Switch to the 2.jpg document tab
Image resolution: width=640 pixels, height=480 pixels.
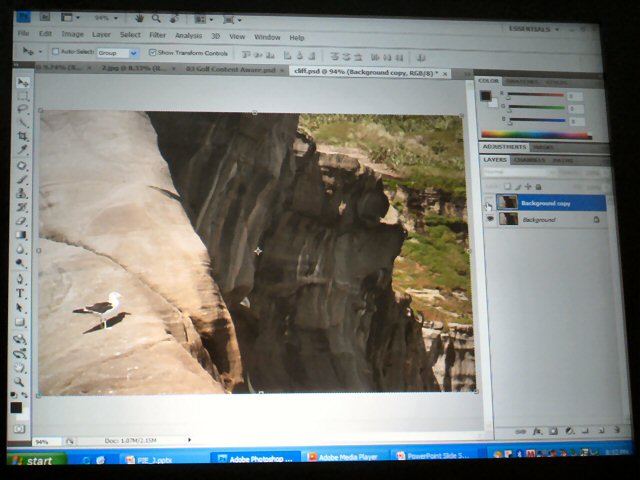click(x=135, y=69)
